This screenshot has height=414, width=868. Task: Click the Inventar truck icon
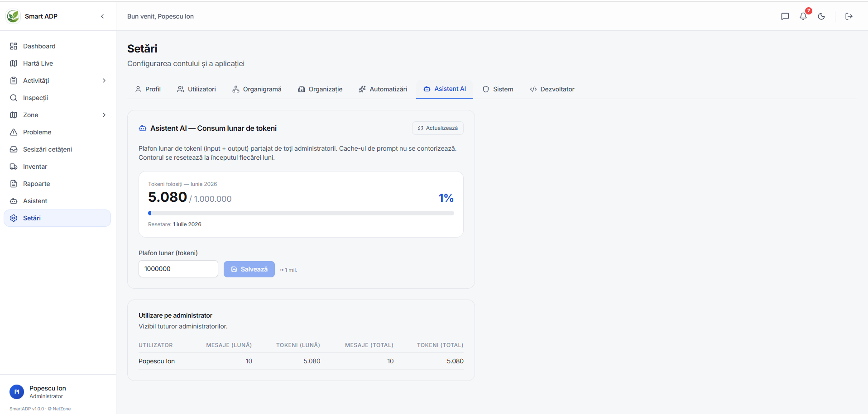[x=14, y=167]
